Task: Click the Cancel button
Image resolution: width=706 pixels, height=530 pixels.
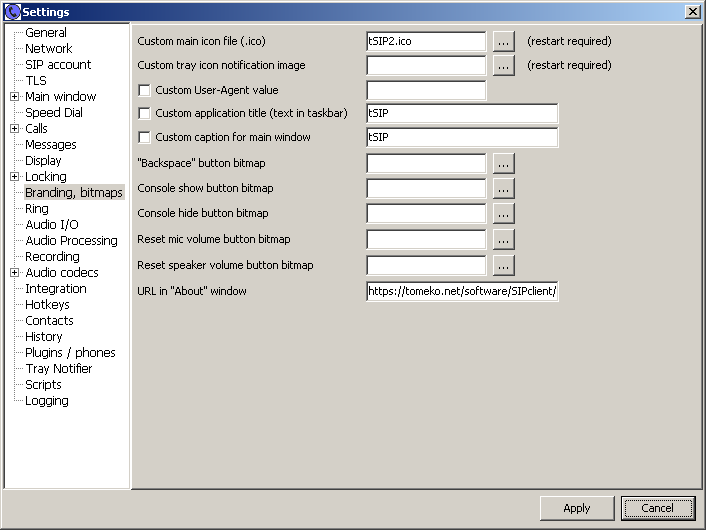Action: coord(657,508)
